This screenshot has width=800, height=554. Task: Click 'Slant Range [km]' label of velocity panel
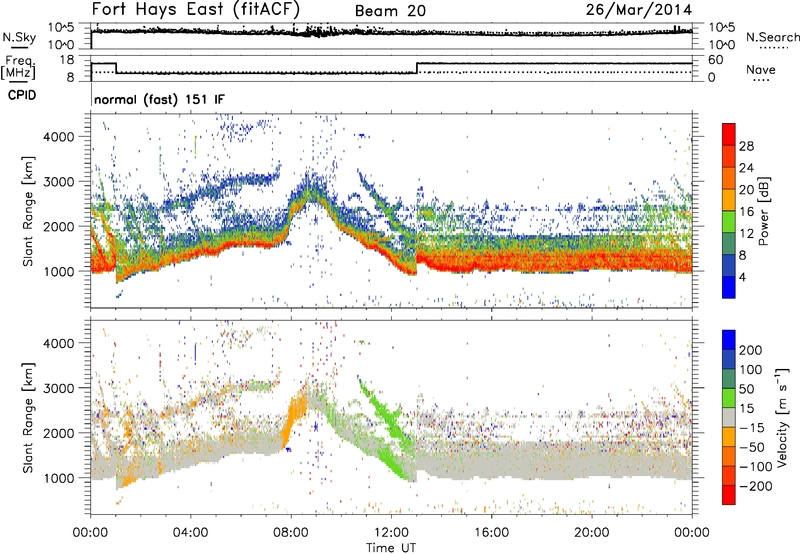28,417
